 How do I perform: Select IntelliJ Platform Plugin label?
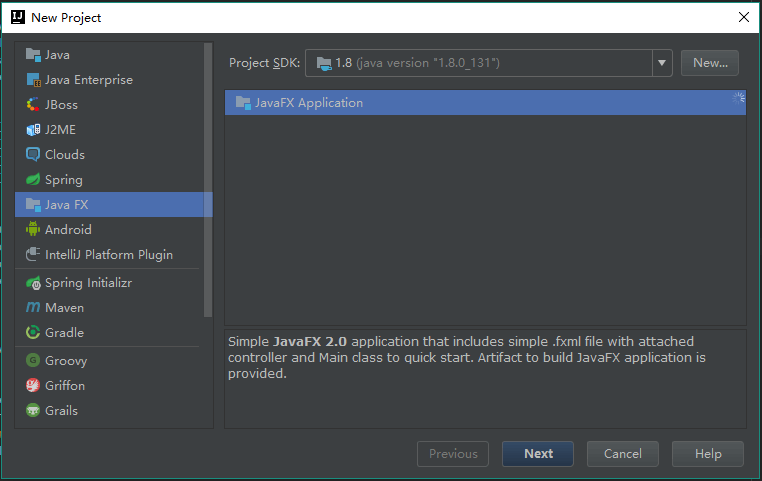click(109, 255)
